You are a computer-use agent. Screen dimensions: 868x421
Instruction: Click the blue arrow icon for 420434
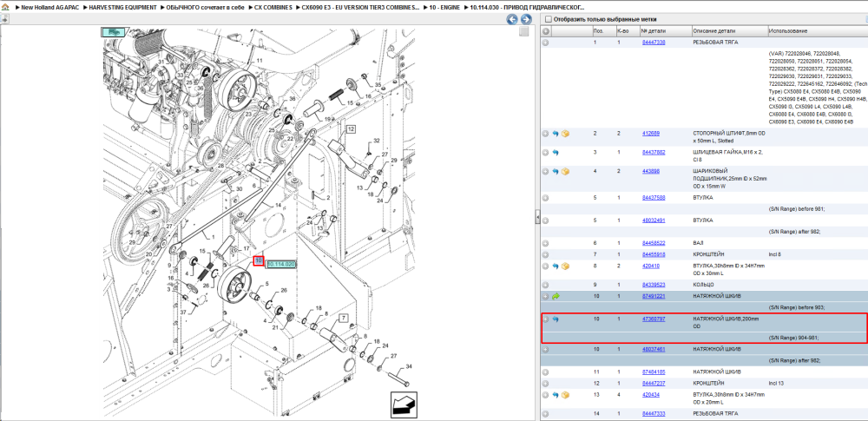556,395
